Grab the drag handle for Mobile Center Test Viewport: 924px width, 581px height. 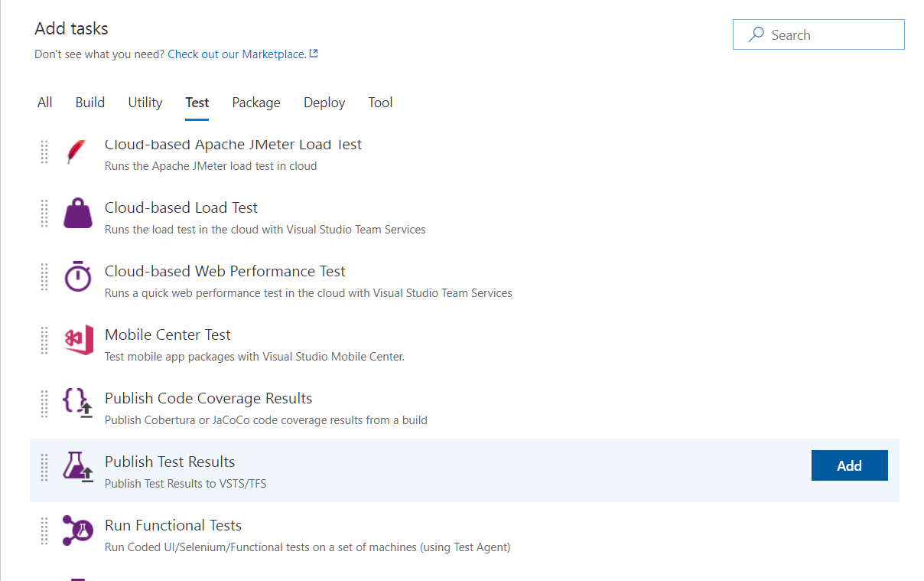(44, 340)
